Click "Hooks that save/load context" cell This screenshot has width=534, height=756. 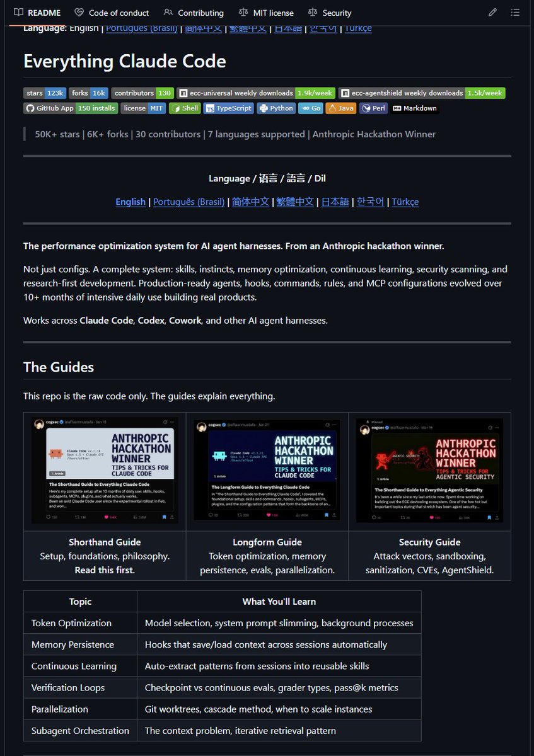tap(279, 644)
